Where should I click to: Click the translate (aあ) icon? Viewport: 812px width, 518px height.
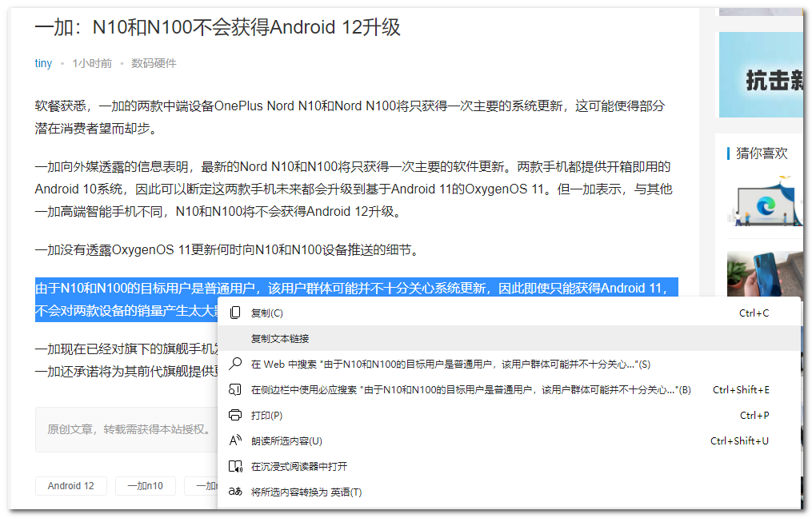coord(234,492)
